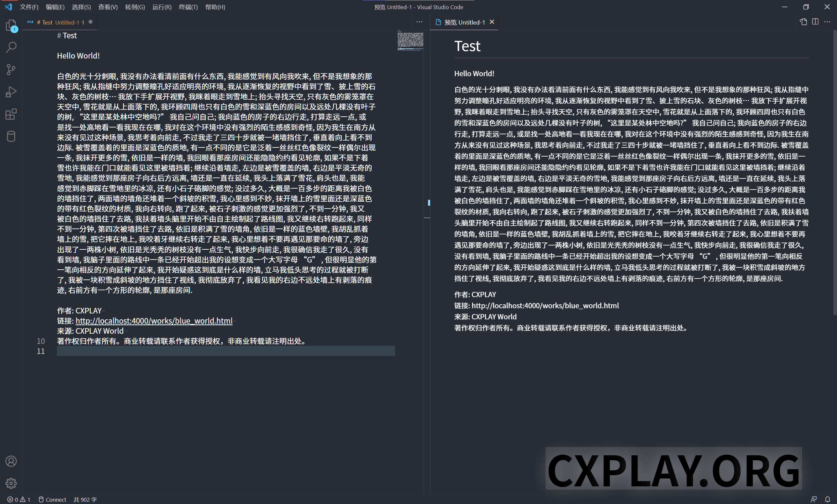
Task: Click the feedback icon in status bar
Action: click(813, 499)
